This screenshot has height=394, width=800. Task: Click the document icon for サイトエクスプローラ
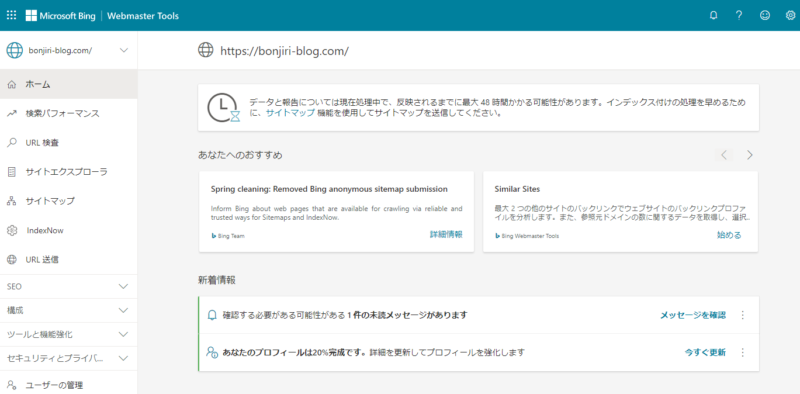[x=12, y=172]
